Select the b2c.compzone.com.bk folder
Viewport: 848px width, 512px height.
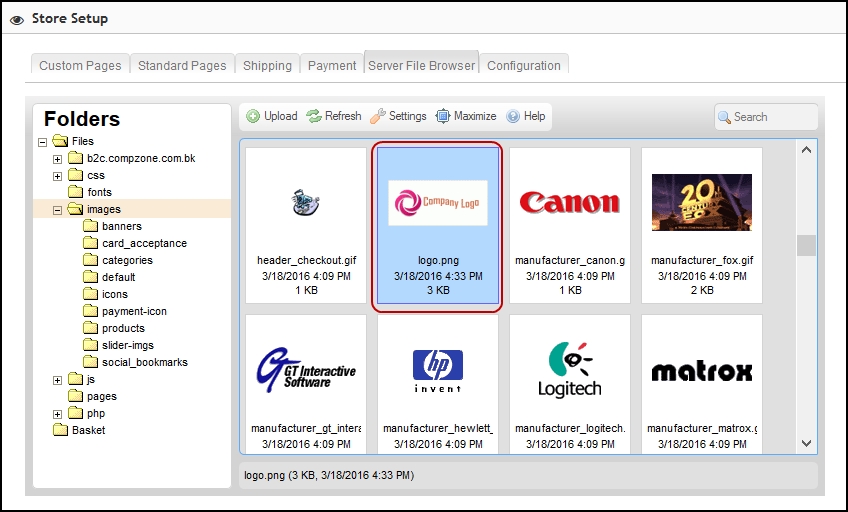tap(132, 158)
